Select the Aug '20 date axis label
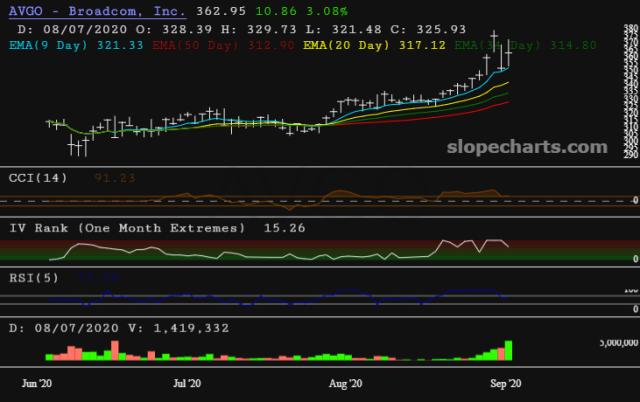This screenshot has width=640, height=402. point(344,383)
